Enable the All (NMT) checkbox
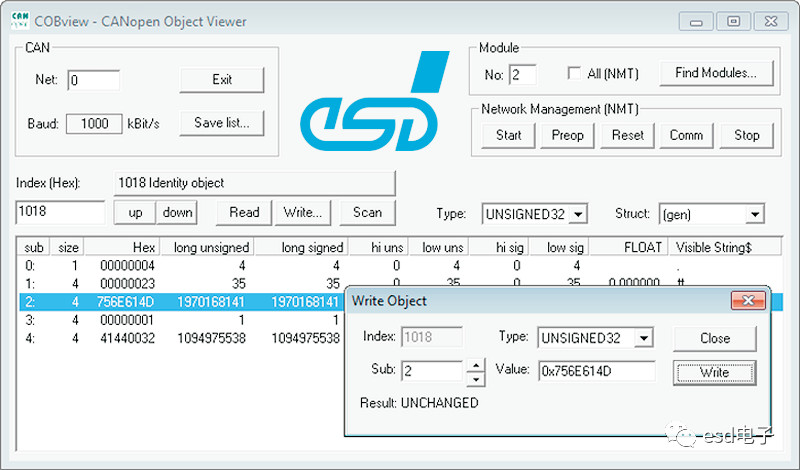Screen dimensions: 800x470 pos(574,74)
